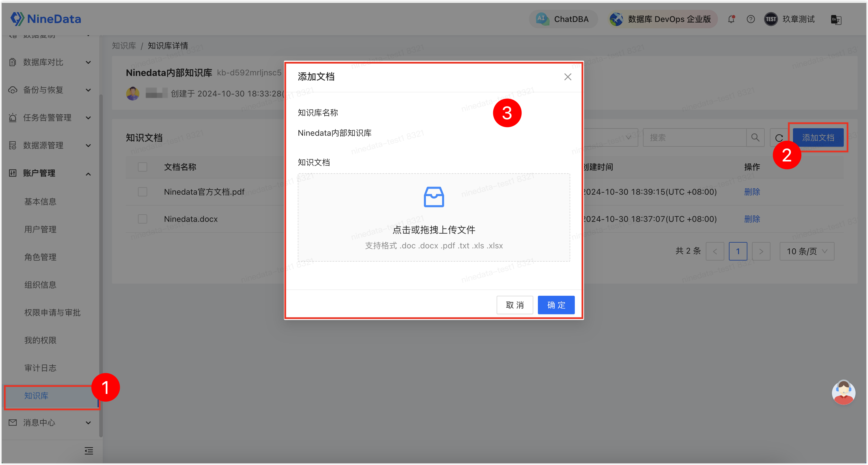Click the 取消 button
The width and height of the screenshot is (868, 465).
(x=515, y=305)
